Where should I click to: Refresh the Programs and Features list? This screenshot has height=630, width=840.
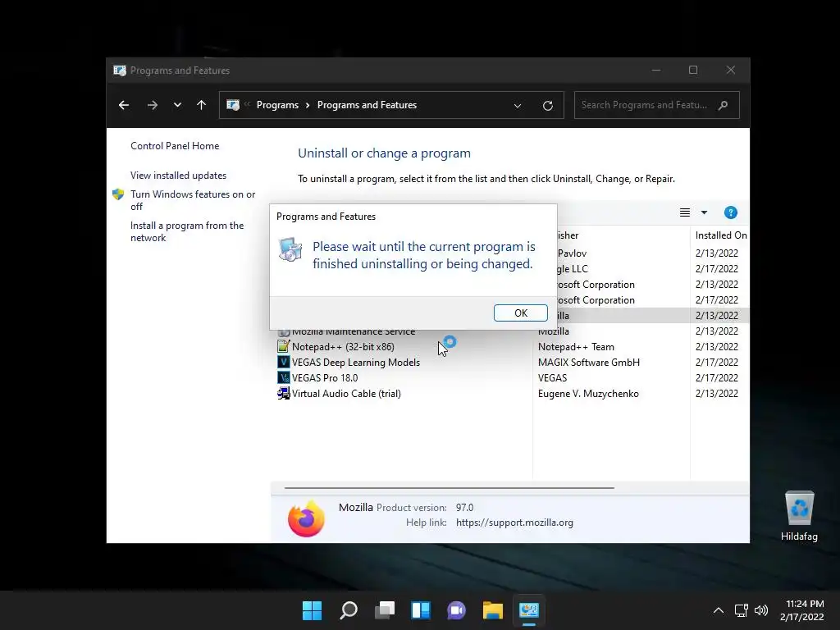pyautogui.click(x=547, y=106)
